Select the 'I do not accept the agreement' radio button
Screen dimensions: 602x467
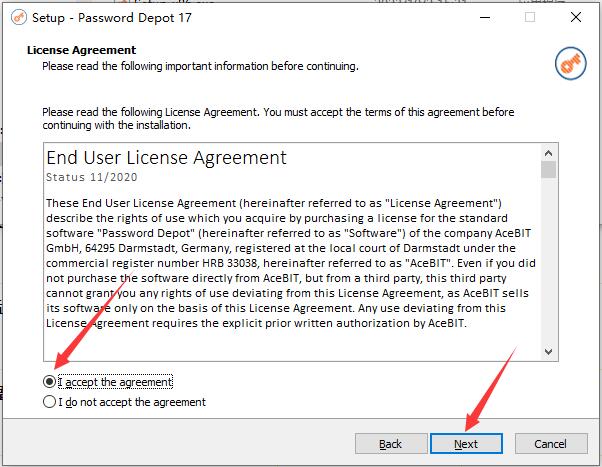click(x=49, y=402)
